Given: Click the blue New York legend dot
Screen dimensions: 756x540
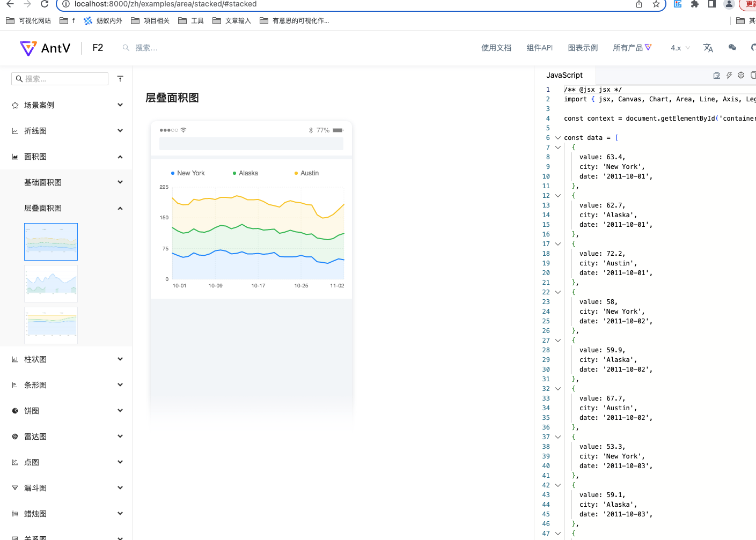Looking at the screenshot, I should click(172, 173).
